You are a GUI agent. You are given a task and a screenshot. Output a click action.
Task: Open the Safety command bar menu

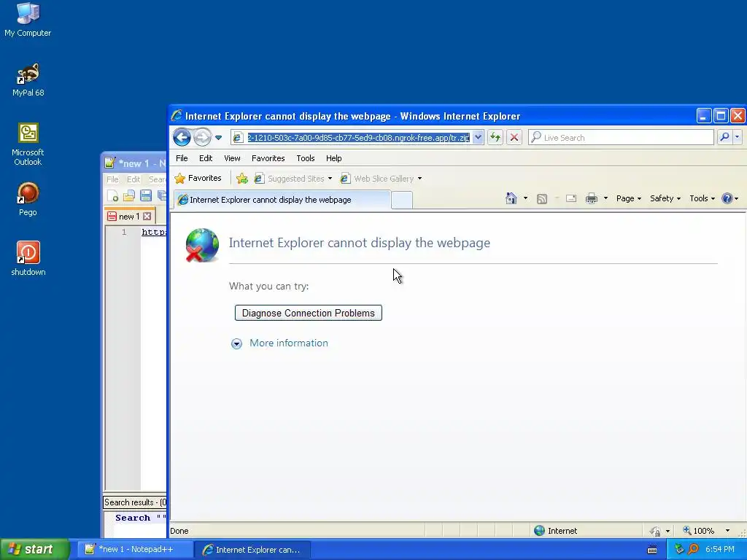[665, 198]
